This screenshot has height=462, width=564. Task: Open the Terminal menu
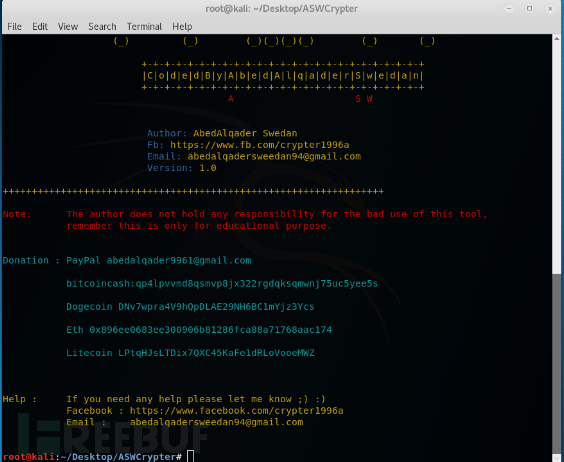point(144,27)
